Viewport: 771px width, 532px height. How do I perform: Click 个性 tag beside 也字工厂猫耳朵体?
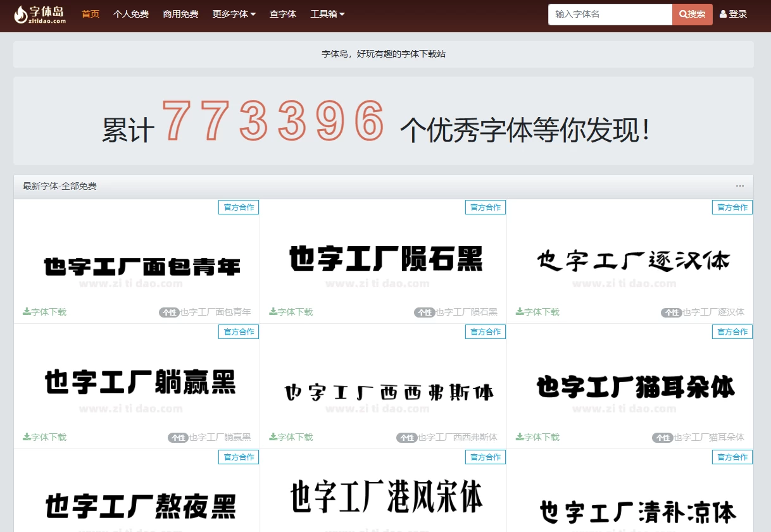point(662,438)
